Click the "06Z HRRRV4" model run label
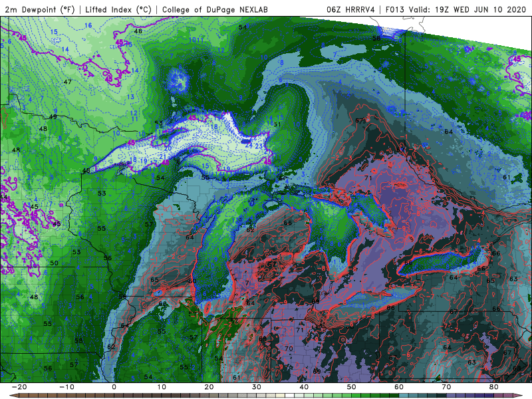This screenshot has height=399, width=532. pos(350,9)
